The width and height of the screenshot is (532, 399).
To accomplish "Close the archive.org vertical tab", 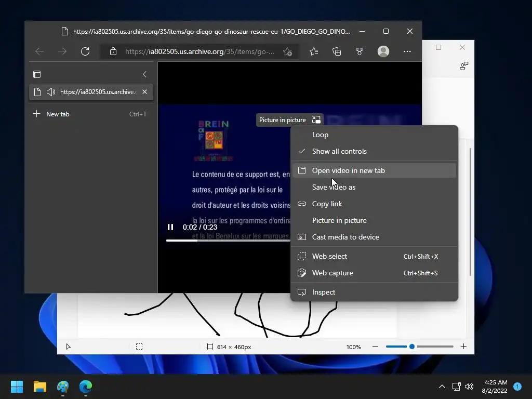I will [x=144, y=92].
